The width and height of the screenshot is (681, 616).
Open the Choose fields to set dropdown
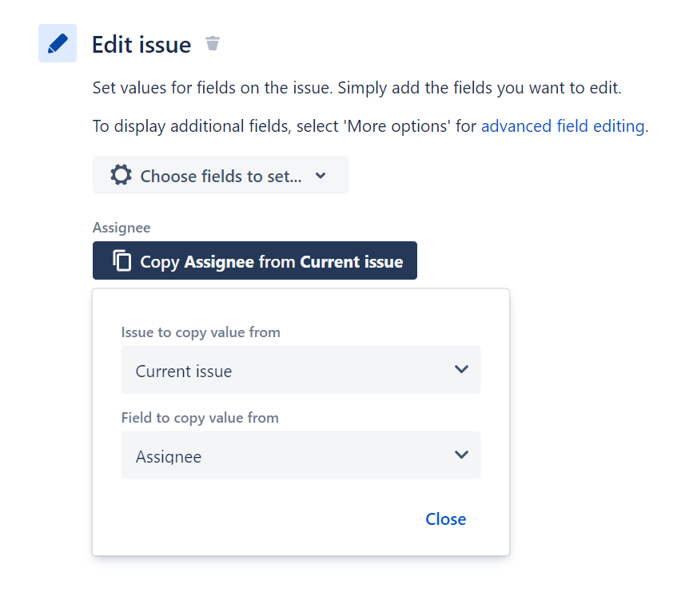click(221, 174)
